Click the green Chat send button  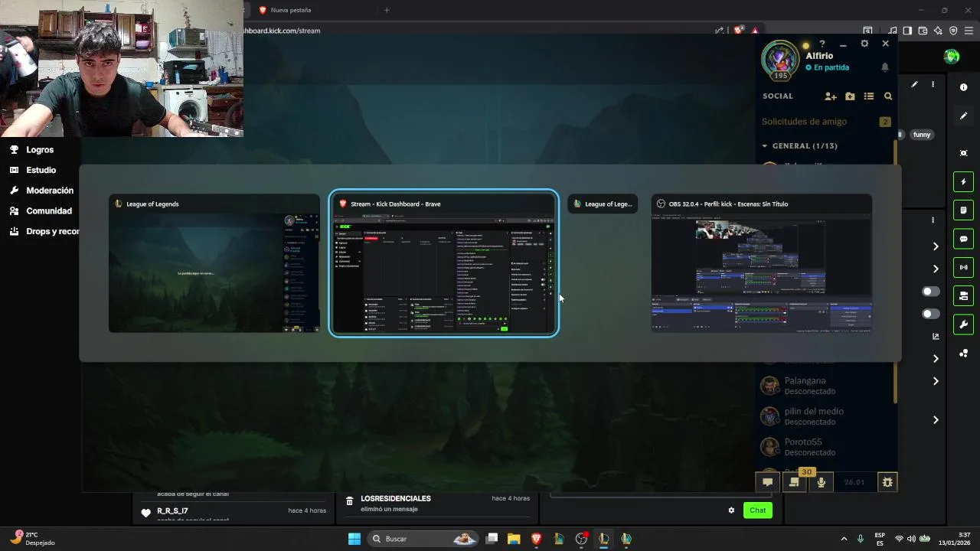click(757, 510)
